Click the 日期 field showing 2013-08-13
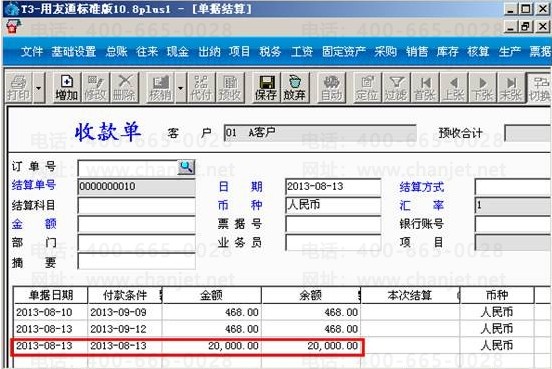 [x=333, y=187]
